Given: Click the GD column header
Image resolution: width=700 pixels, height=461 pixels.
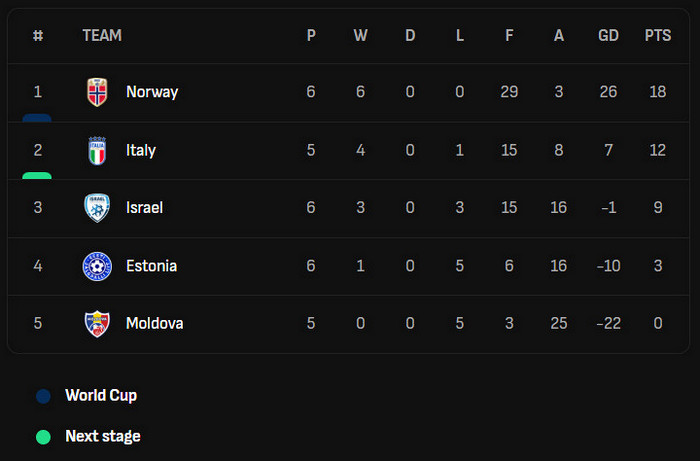Looking at the screenshot, I should pyautogui.click(x=608, y=36).
